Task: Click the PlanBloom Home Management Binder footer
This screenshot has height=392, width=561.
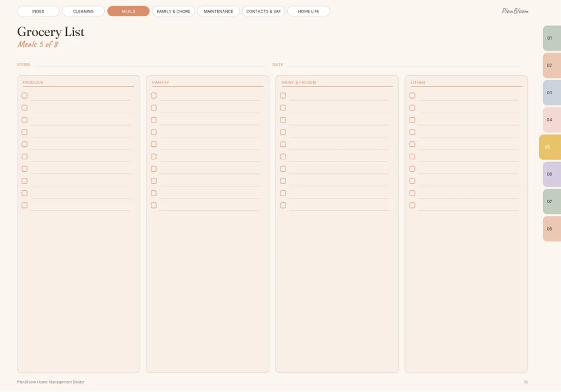Action: (51, 382)
